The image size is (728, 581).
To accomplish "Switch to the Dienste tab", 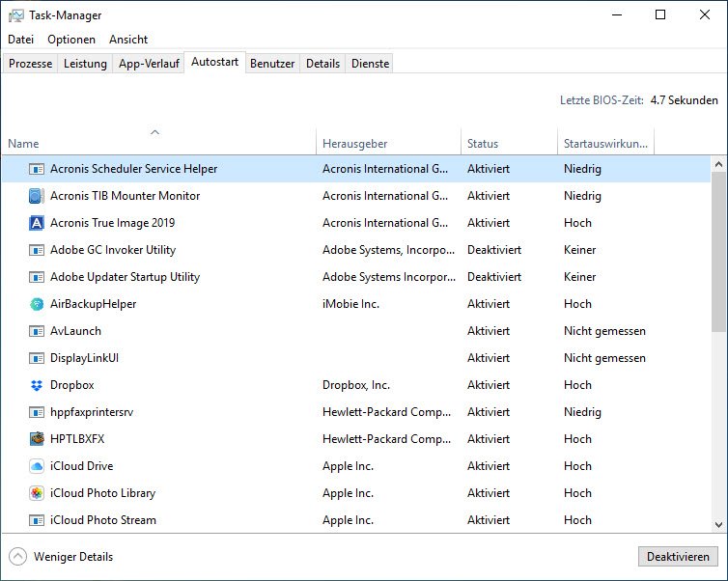I will coord(370,64).
